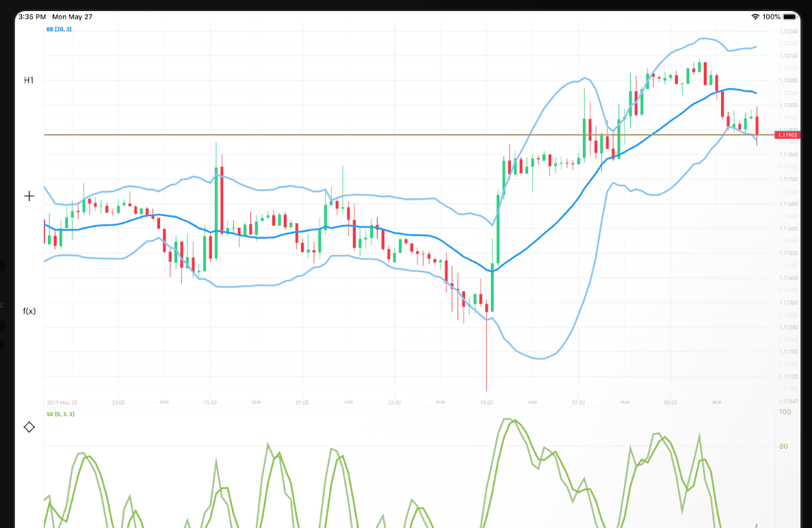Viewport: 812px width, 528px height.
Task: Click the 2019 May 20 date label
Action: pyautogui.click(x=62, y=403)
